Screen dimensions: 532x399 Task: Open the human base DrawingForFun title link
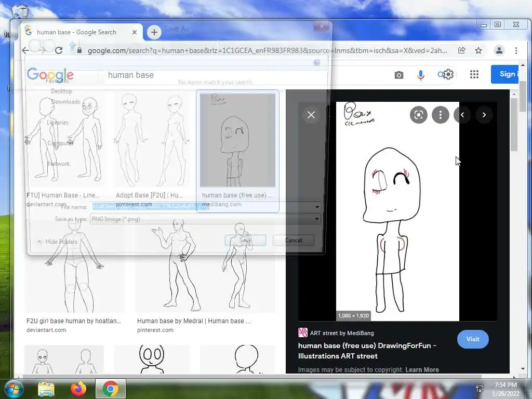click(367, 351)
